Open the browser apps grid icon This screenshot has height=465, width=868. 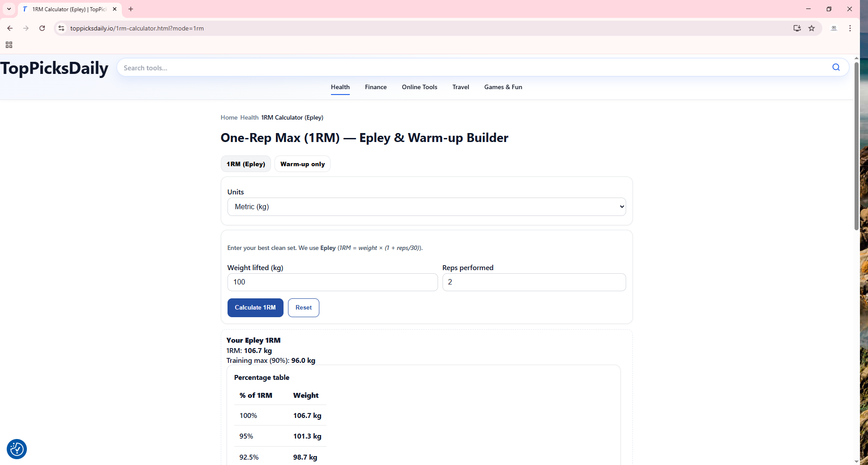point(9,45)
